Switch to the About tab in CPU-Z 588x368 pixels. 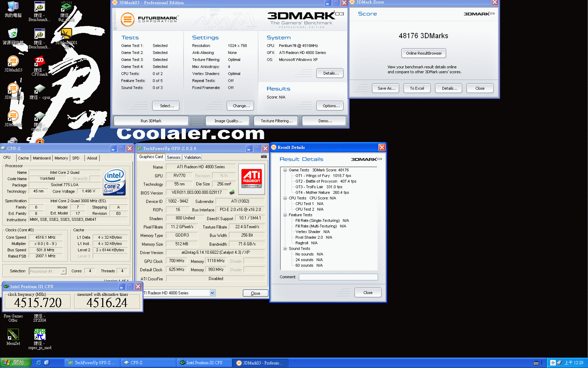click(92, 158)
